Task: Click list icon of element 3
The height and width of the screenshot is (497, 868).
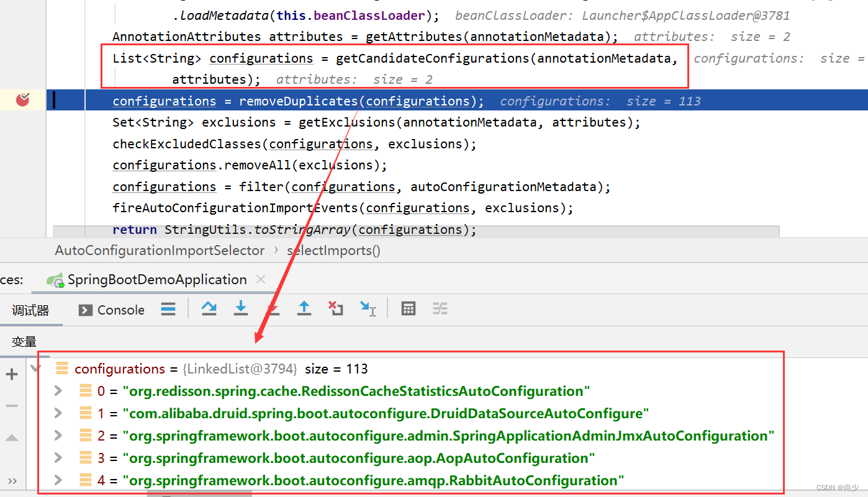Action: coord(86,458)
